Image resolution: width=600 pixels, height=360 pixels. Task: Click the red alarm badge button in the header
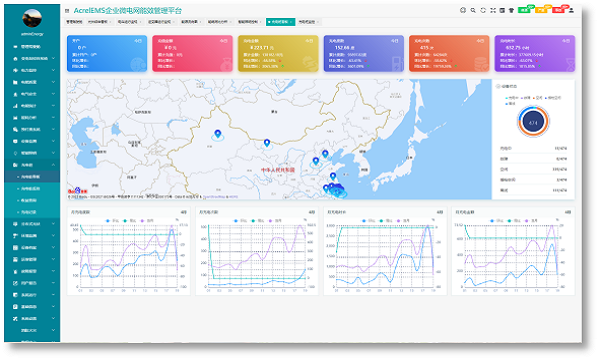pos(558,10)
